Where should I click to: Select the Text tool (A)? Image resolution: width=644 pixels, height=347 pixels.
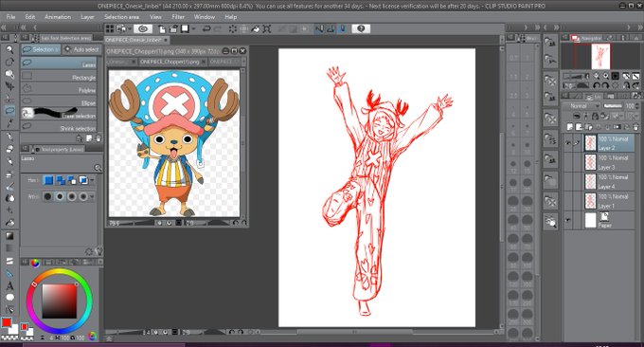tap(9, 285)
